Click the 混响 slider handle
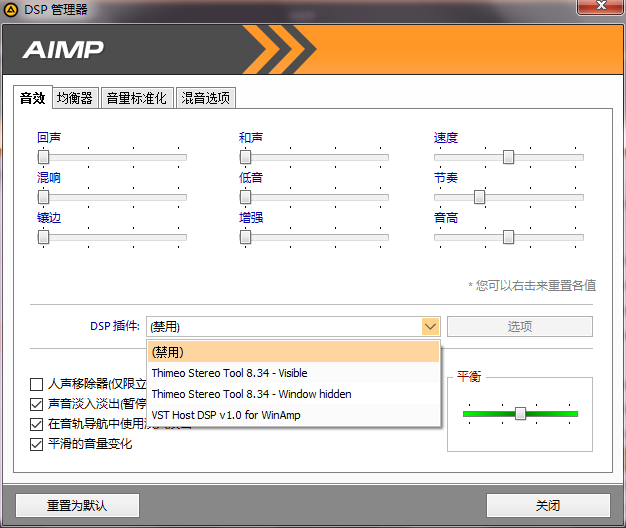 43,197
